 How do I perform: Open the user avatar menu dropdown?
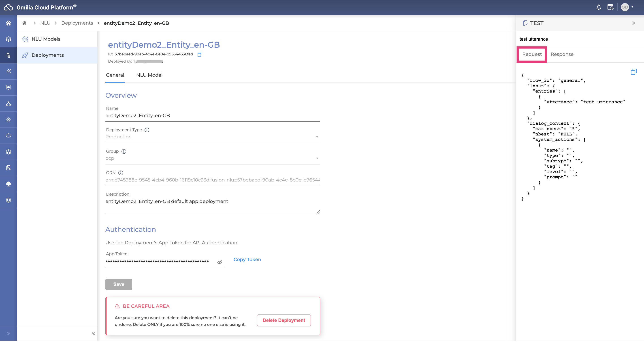627,7
